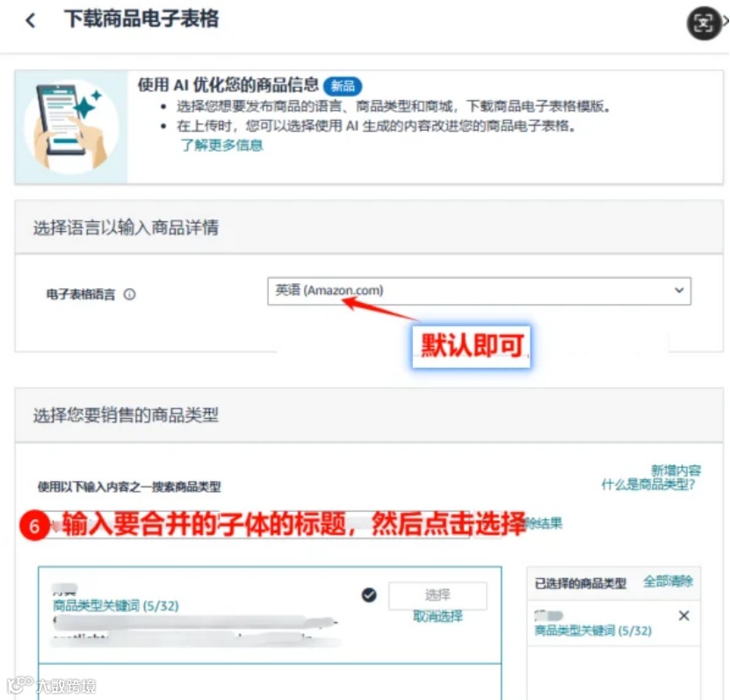Click the AI phone illustration thumbnail
The width and height of the screenshot is (730, 700).
71,127
